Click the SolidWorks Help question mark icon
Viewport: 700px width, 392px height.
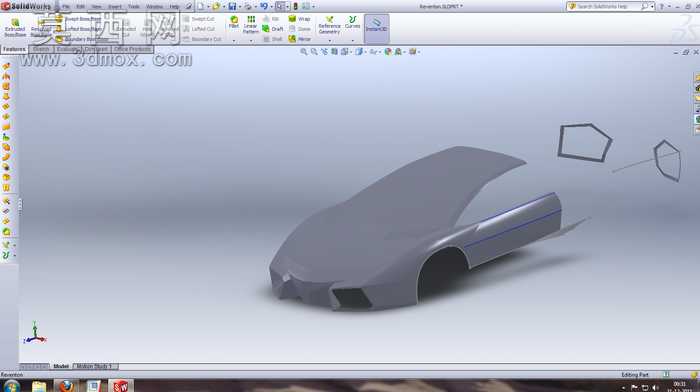[662, 6]
